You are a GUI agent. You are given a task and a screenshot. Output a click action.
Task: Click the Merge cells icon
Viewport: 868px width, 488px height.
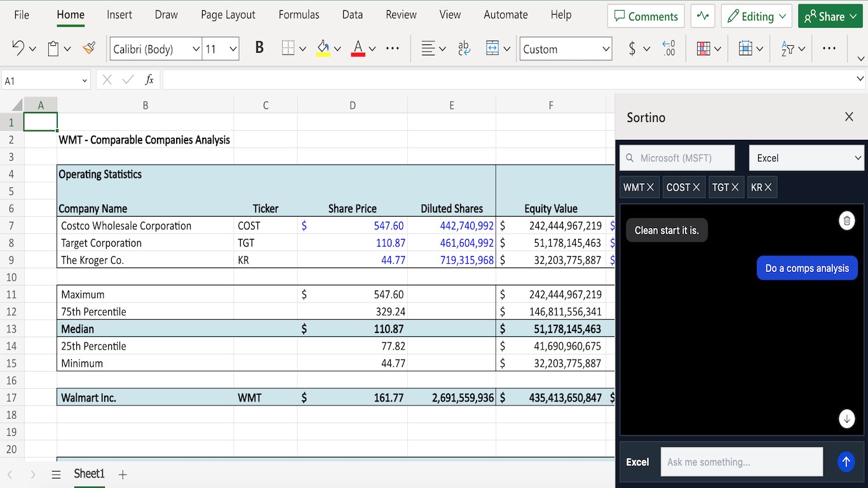pyautogui.click(x=492, y=48)
